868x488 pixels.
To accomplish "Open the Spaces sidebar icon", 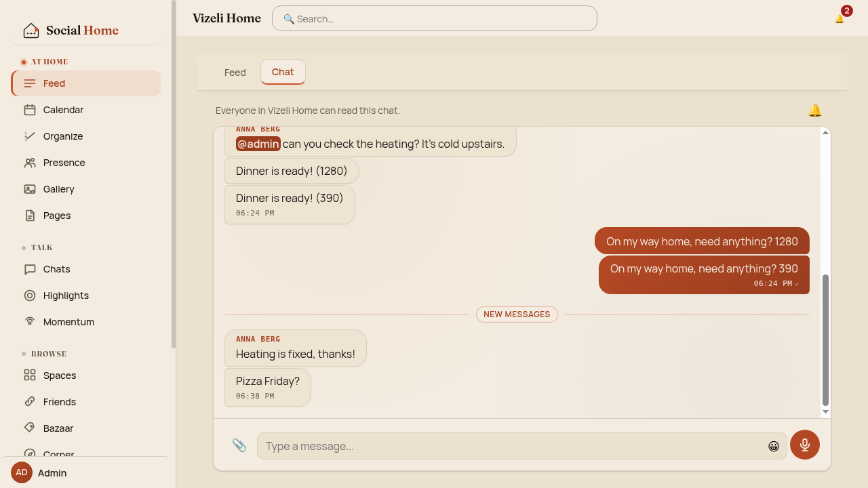I will 30,375.
